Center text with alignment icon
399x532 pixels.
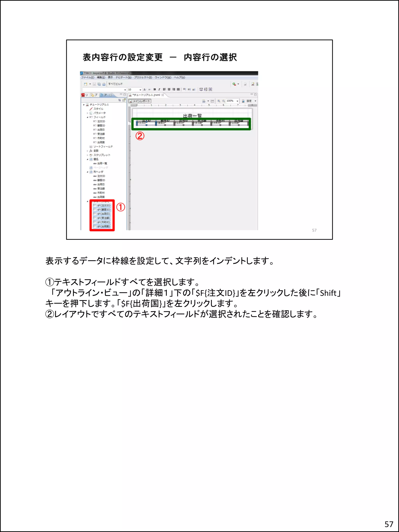[x=169, y=89]
